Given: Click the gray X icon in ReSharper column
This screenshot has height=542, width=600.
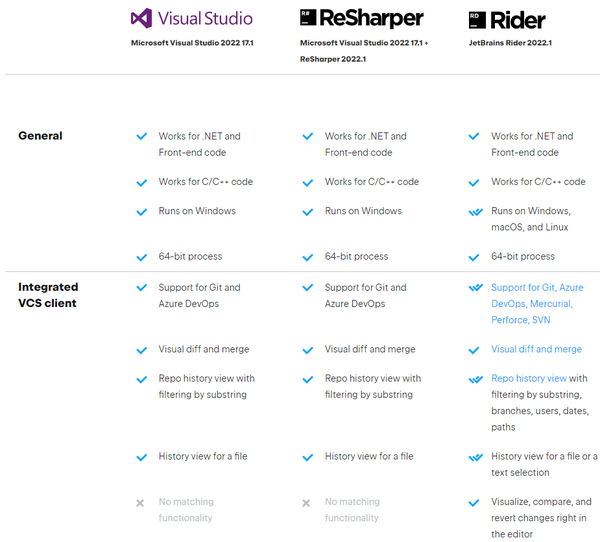Looking at the screenshot, I should (x=308, y=502).
